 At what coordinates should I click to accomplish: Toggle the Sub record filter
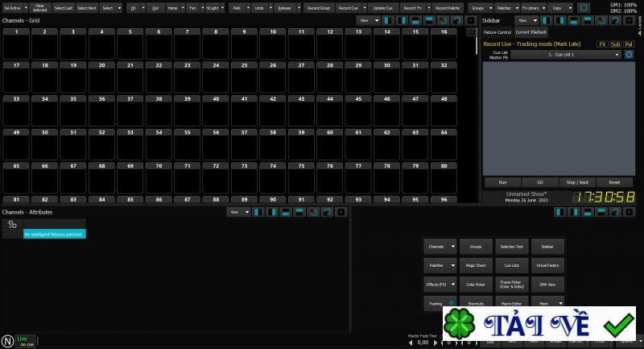coord(615,44)
